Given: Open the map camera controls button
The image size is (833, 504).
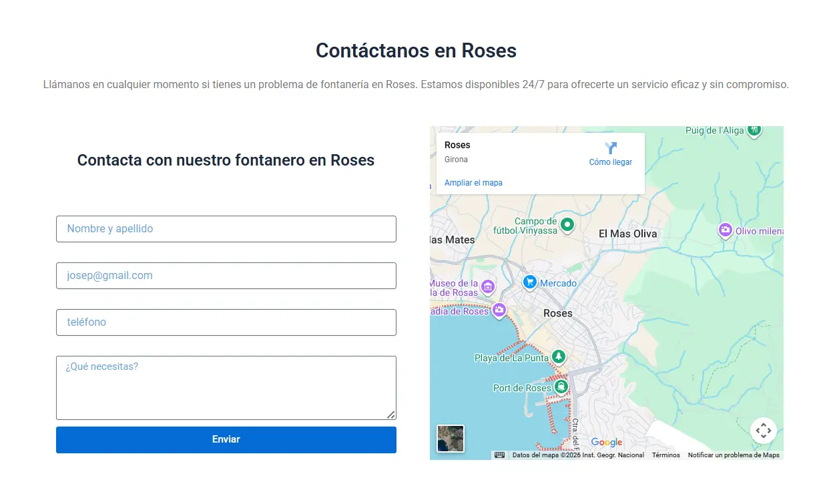Looking at the screenshot, I should (x=763, y=431).
